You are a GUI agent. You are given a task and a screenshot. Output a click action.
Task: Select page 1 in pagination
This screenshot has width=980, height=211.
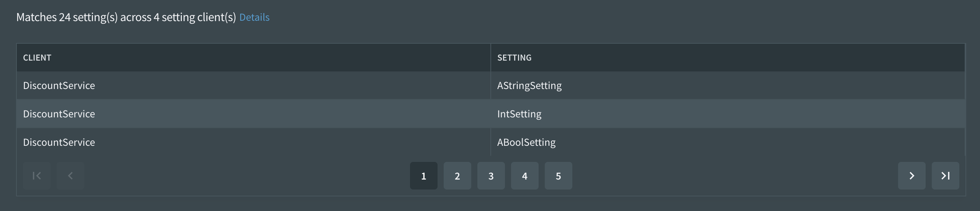pyautogui.click(x=423, y=176)
